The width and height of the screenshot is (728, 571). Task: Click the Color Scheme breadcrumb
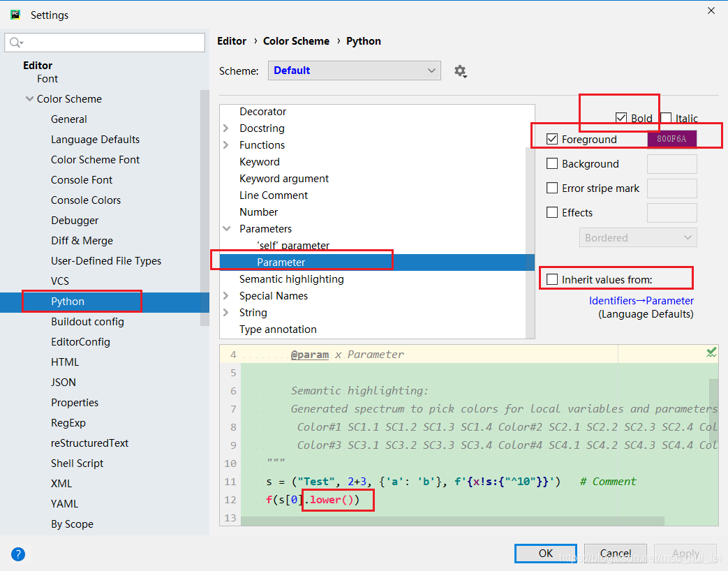coord(296,40)
